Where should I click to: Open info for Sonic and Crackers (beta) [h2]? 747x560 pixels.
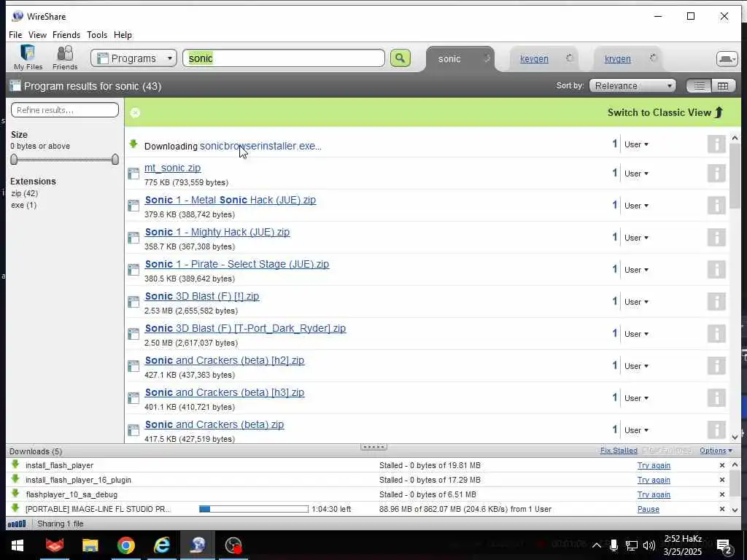[x=716, y=366]
